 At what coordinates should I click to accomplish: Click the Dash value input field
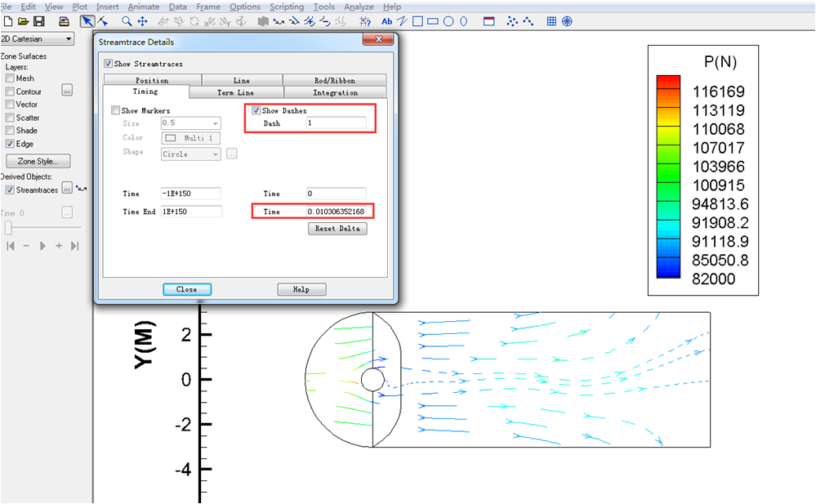click(337, 123)
